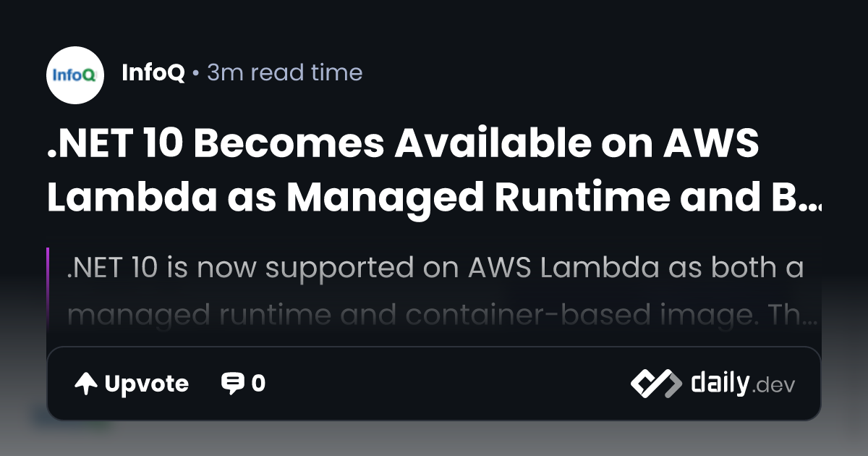Click the ".dev" suffix in the logo
Viewport: 868px width, 456px height.
click(774, 386)
